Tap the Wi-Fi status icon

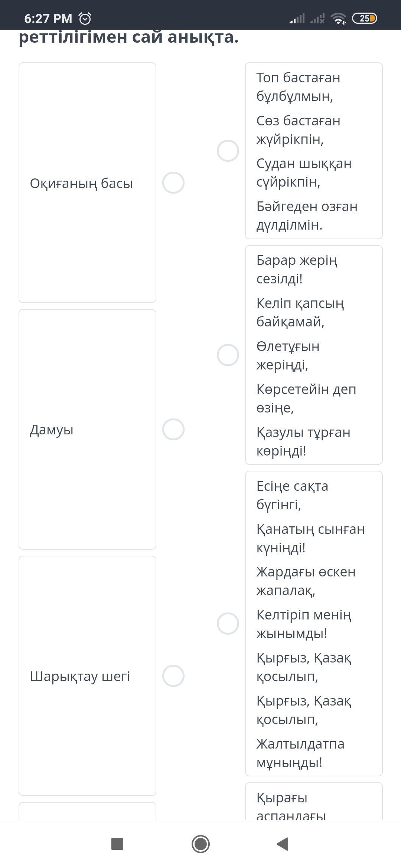click(x=338, y=18)
